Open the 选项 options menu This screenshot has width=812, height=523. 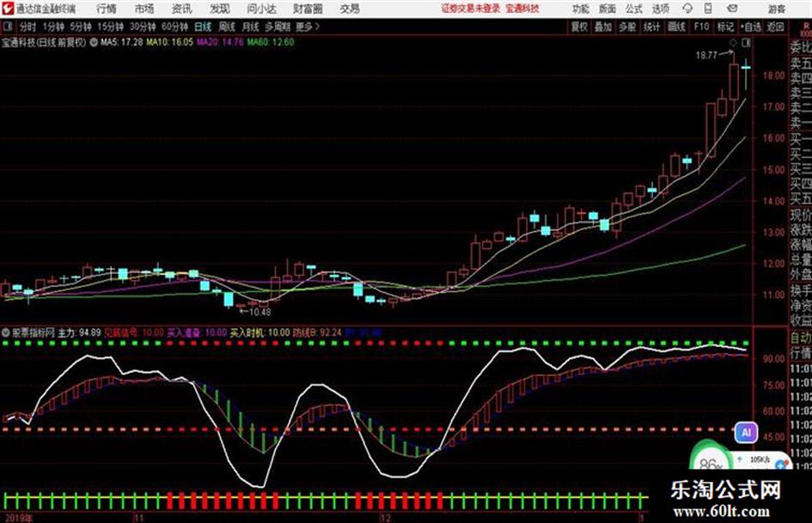pos(660,9)
